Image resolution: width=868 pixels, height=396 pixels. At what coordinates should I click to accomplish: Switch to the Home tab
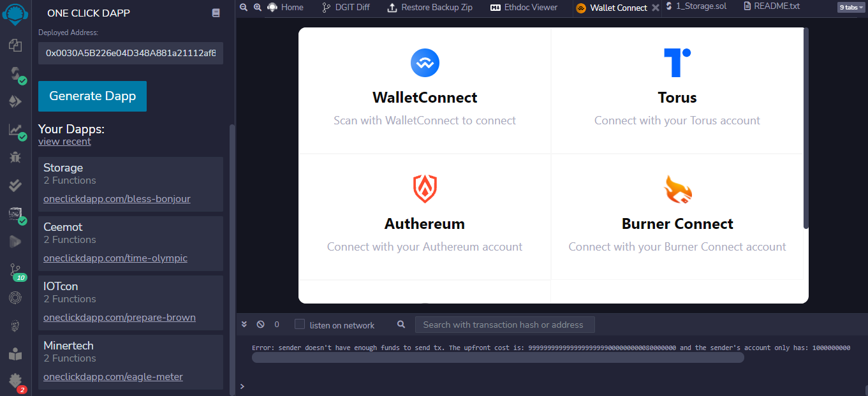(x=285, y=8)
